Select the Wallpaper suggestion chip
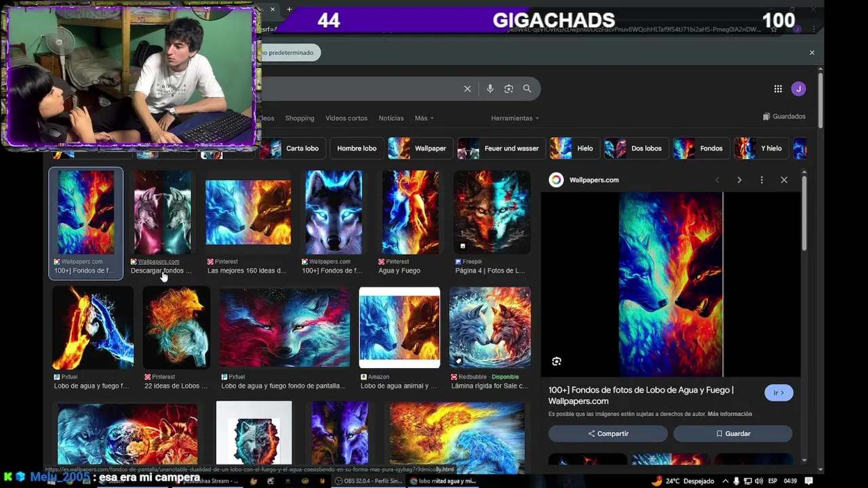The image size is (868, 488). tap(419, 148)
